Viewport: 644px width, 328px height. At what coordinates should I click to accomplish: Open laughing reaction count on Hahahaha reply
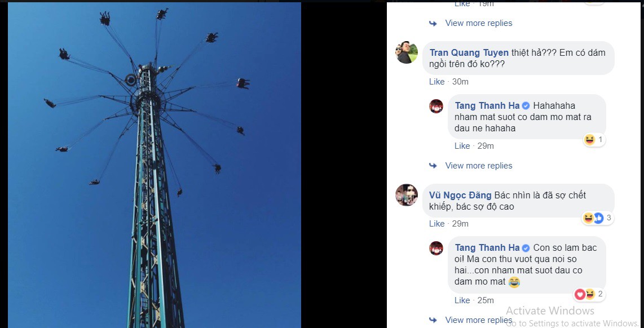(594, 140)
